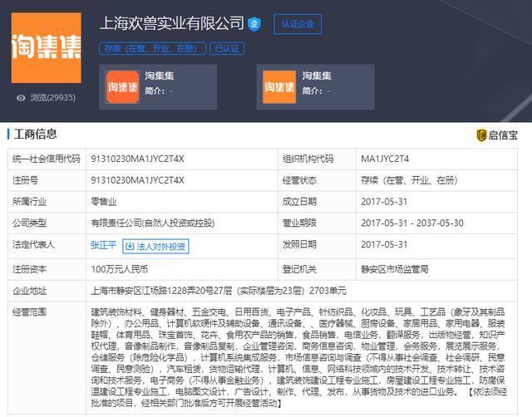Click the eye icon next to view count
Viewport: 532px width, 417px height.
tap(21, 97)
